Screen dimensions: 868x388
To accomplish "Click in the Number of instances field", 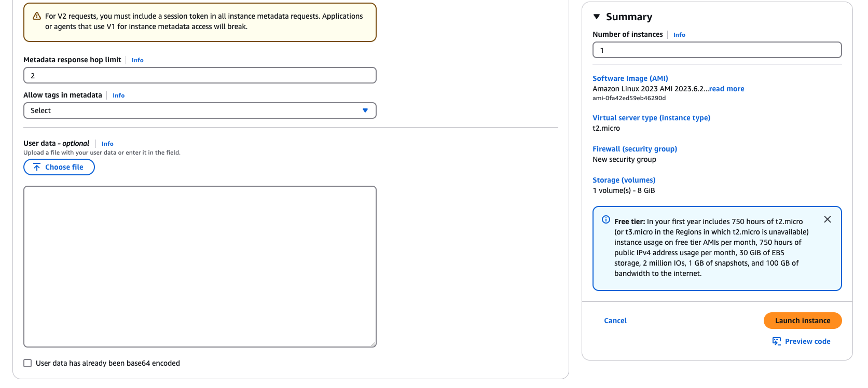I will [717, 50].
